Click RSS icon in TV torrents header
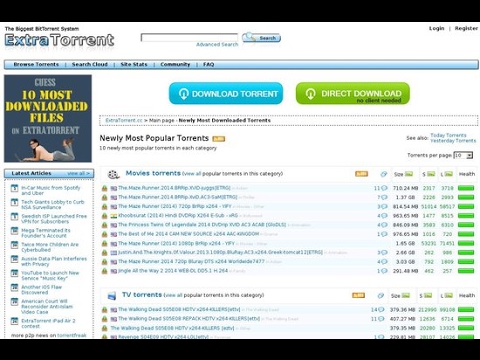480x360 pixels. coord(358,295)
